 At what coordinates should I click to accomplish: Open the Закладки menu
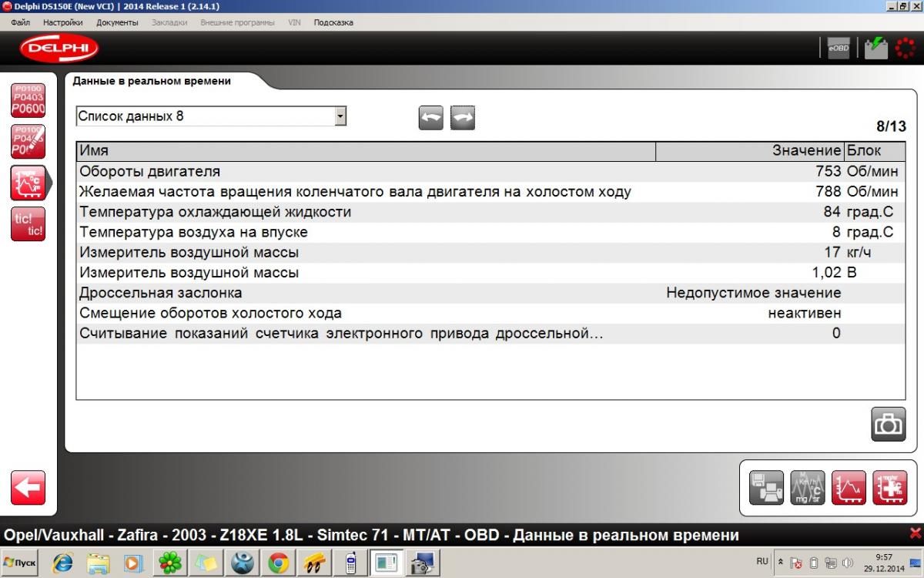pyautogui.click(x=169, y=22)
